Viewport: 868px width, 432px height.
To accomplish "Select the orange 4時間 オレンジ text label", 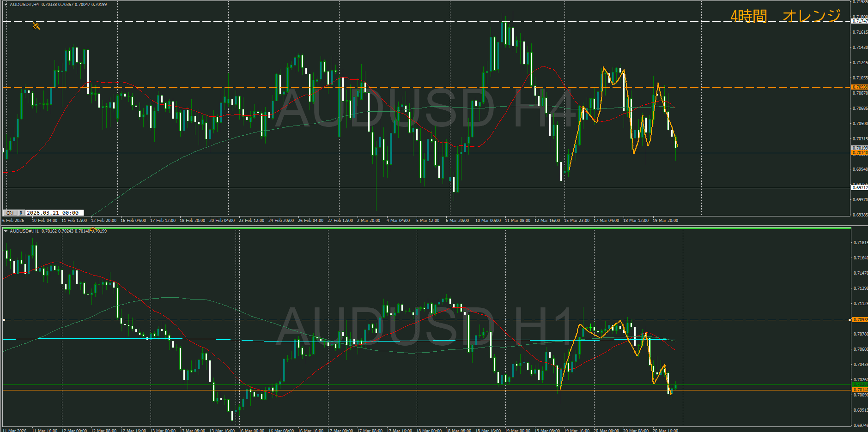I will tap(785, 16).
